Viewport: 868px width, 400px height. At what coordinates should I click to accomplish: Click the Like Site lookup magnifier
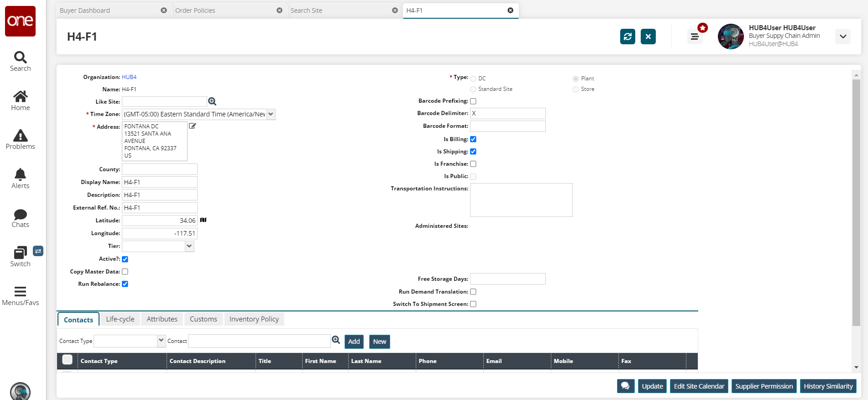coord(212,101)
